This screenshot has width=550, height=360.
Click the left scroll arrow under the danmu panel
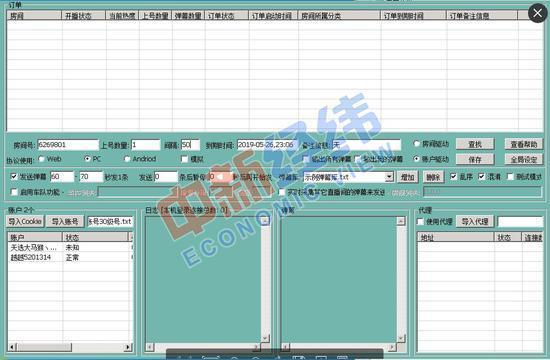(285, 347)
